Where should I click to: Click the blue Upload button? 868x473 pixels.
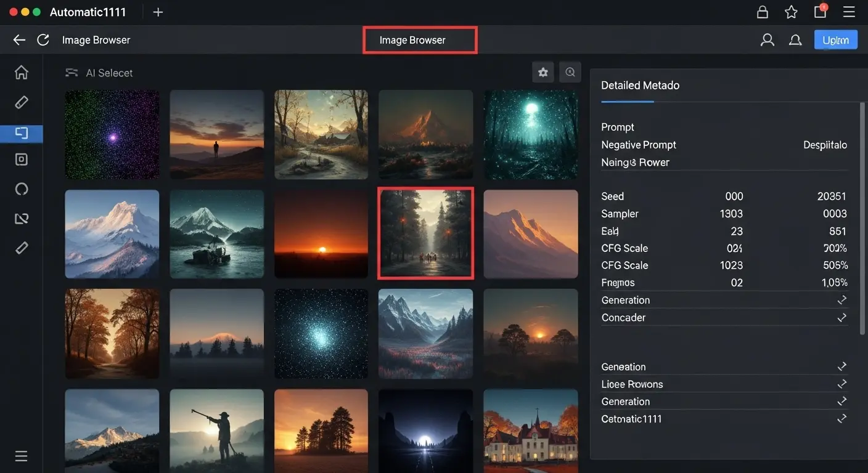836,39
